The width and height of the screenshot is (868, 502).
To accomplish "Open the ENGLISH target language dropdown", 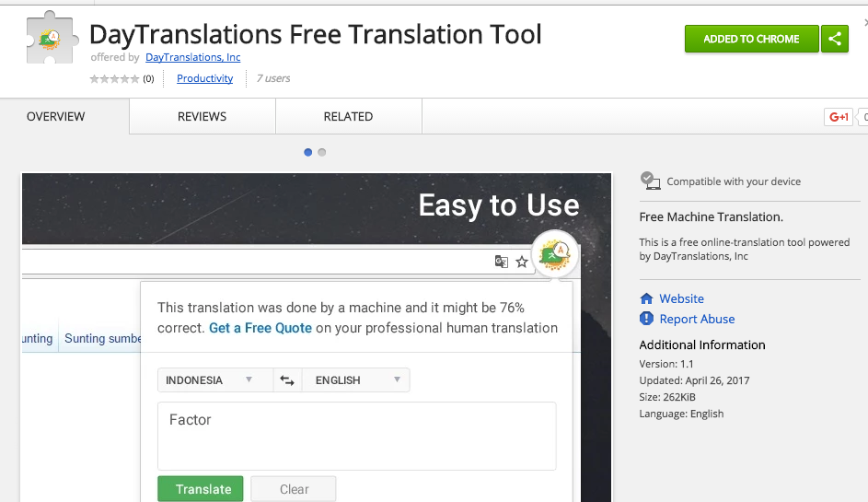I will pos(355,380).
